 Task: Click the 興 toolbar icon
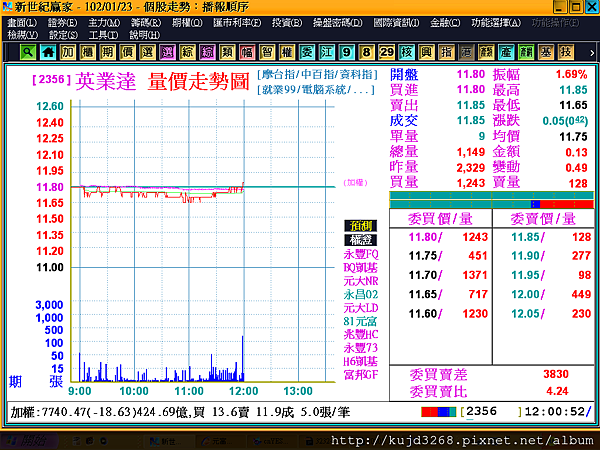(x=426, y=52)
